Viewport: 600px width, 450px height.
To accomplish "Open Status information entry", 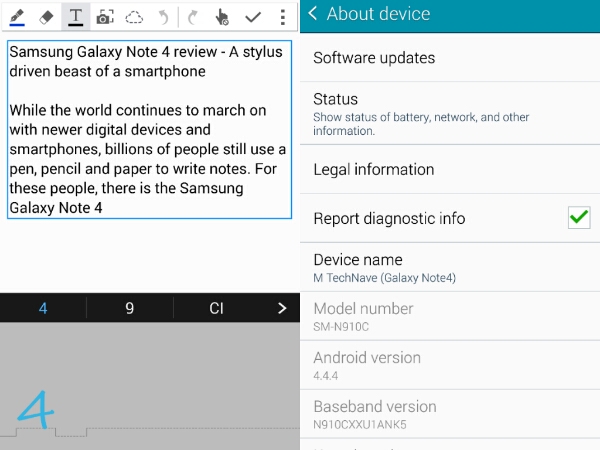I will 450,113.
